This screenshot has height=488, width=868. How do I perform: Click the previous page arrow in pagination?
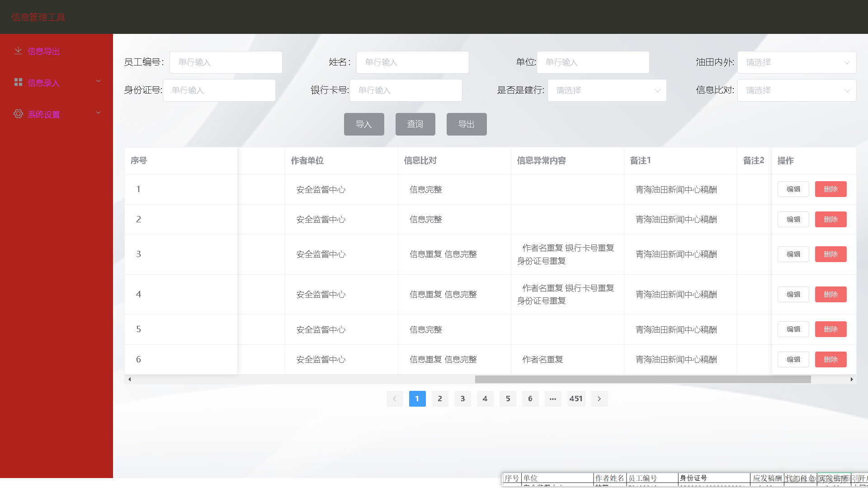(x=394, y=399)
